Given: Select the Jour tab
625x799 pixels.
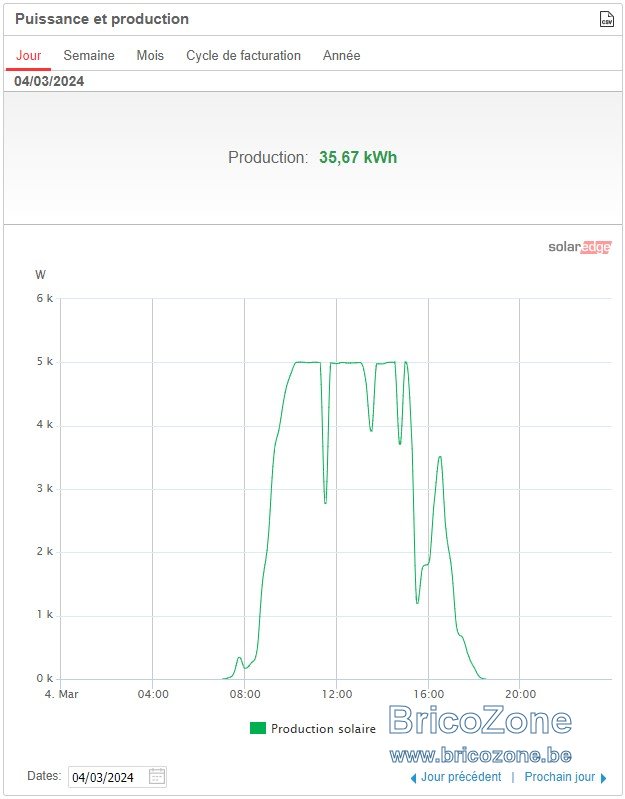Looking at the screenshot, I should pyautogui.click(x=28, y=56).
